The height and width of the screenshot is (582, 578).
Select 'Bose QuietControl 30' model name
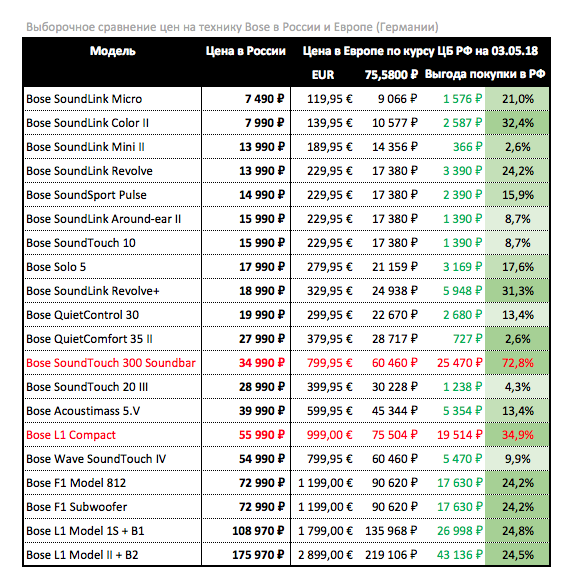(x=82, y=315)
